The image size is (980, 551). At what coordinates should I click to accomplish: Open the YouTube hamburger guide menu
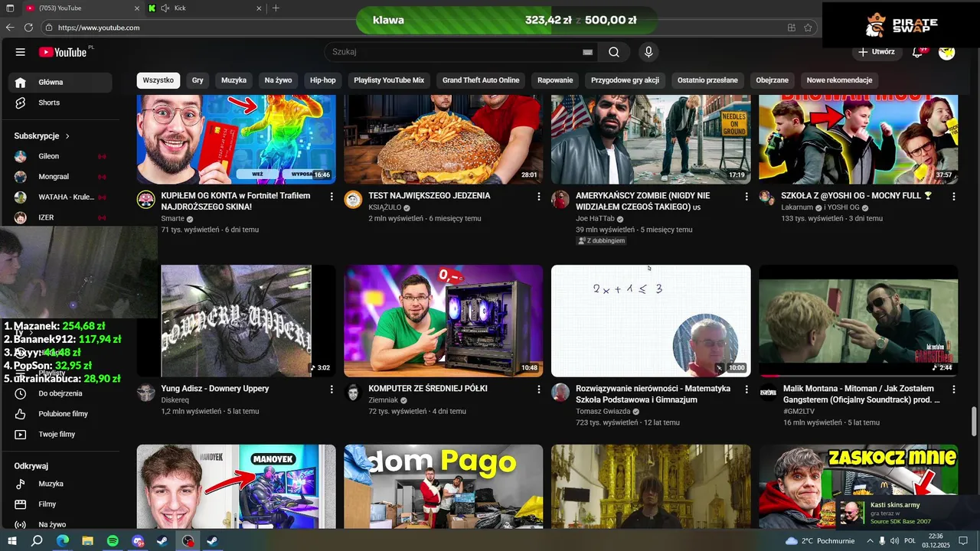[x=21, y=52]
